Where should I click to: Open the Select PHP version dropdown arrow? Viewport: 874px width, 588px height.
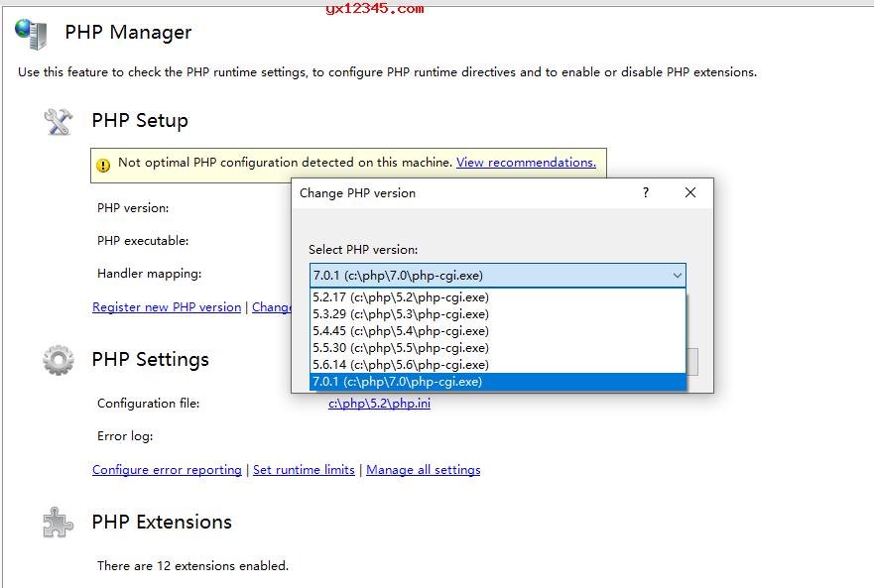pos(679,276)
